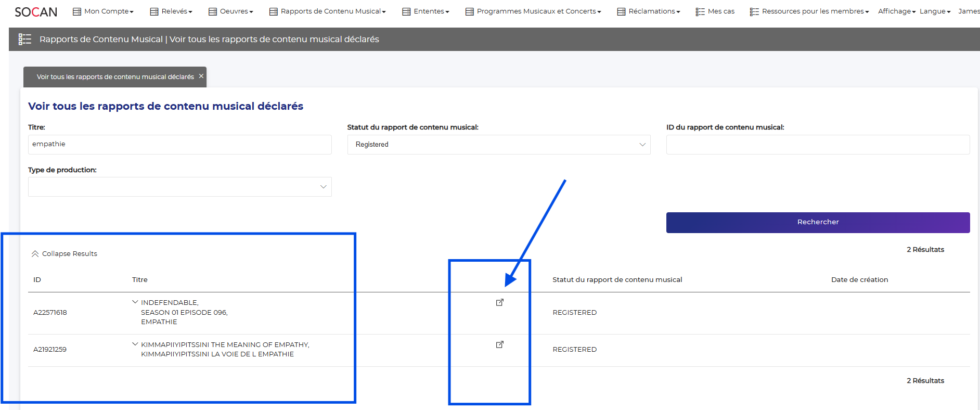Click the Titre input field
This screenshot has width=980, height=410.
[179, 145]
